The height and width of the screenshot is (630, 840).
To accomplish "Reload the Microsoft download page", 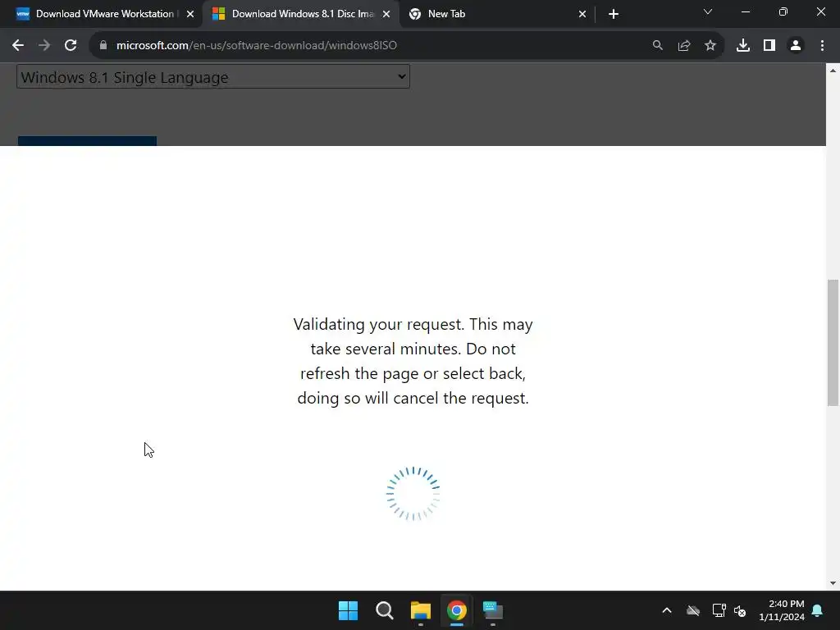I will pos(71,46).
